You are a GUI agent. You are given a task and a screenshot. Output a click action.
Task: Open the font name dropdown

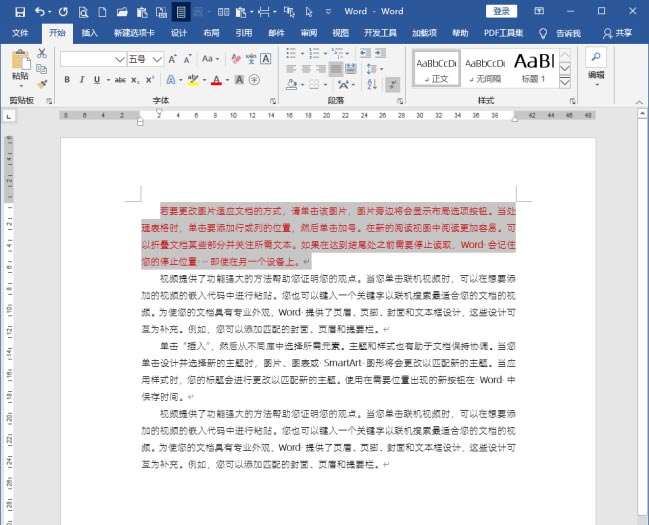(x=120, y=59)
